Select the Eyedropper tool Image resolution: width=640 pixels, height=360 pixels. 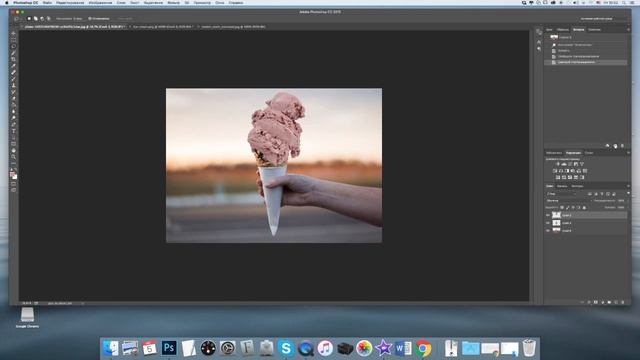coord(13,66)
